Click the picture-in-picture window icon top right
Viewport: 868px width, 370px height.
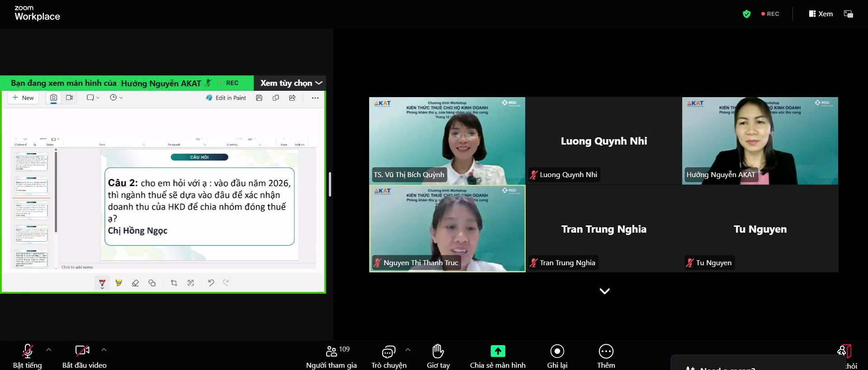[x=848, y=14]
